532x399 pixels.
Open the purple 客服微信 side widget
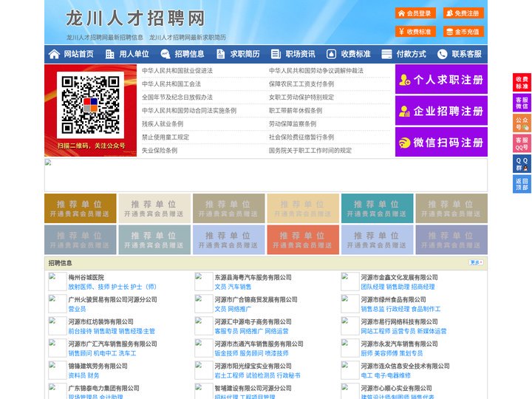tap(522, 103)
